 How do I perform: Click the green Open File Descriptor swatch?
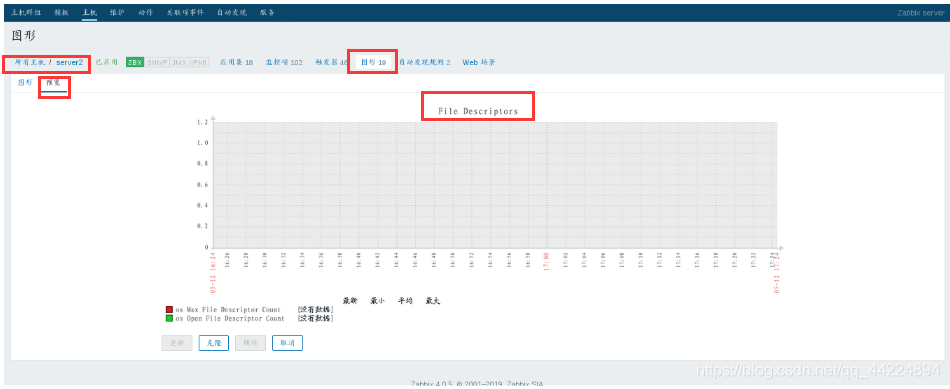coord(170,318)
